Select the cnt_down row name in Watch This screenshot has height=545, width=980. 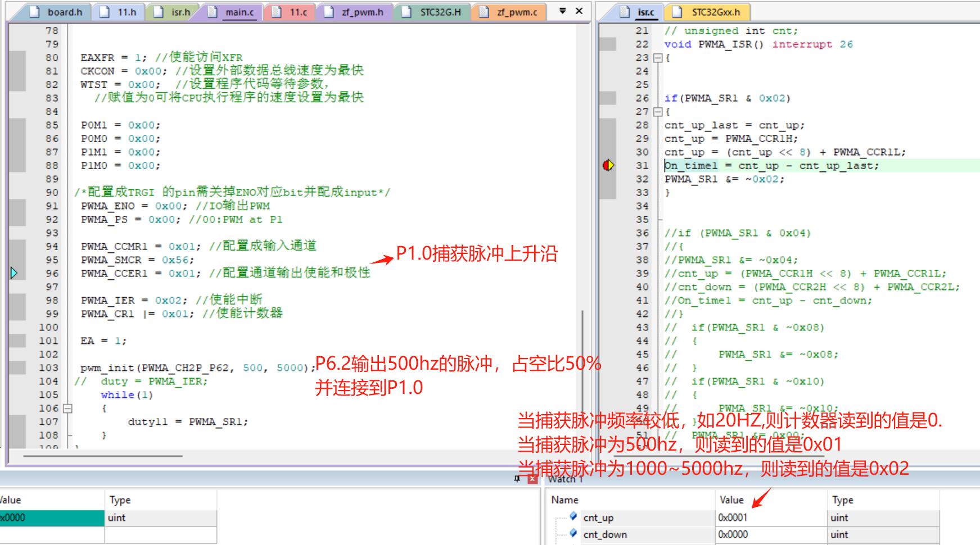point(605,534)
